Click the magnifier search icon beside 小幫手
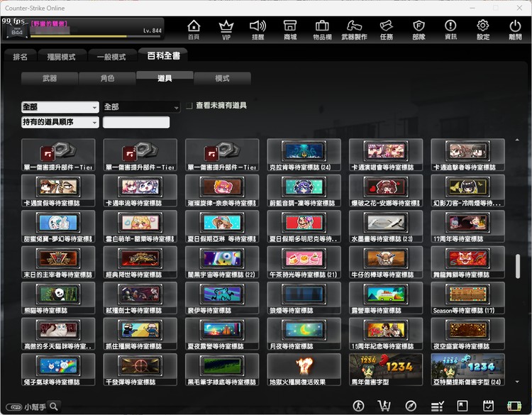This screenshot has width=532, height=415. coord(54,406)
